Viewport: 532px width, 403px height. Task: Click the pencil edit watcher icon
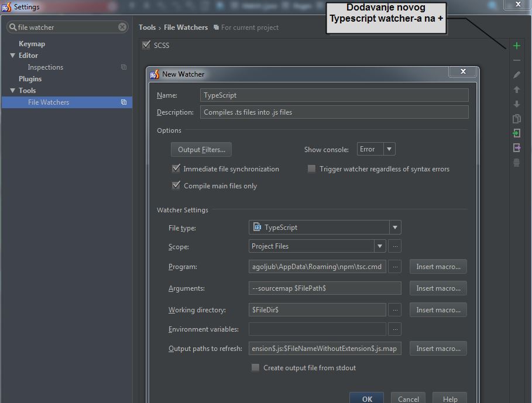[516, 75]
